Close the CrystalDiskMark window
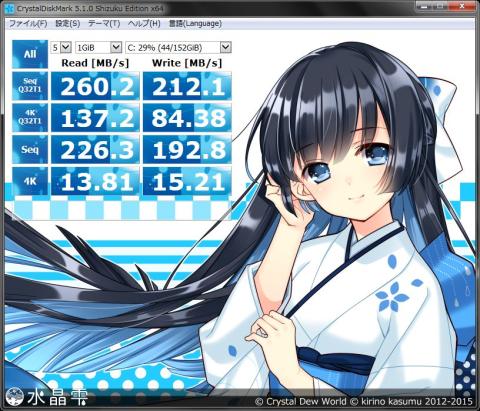The width and height of the screenshot is (480, 411). coord(462,6)
